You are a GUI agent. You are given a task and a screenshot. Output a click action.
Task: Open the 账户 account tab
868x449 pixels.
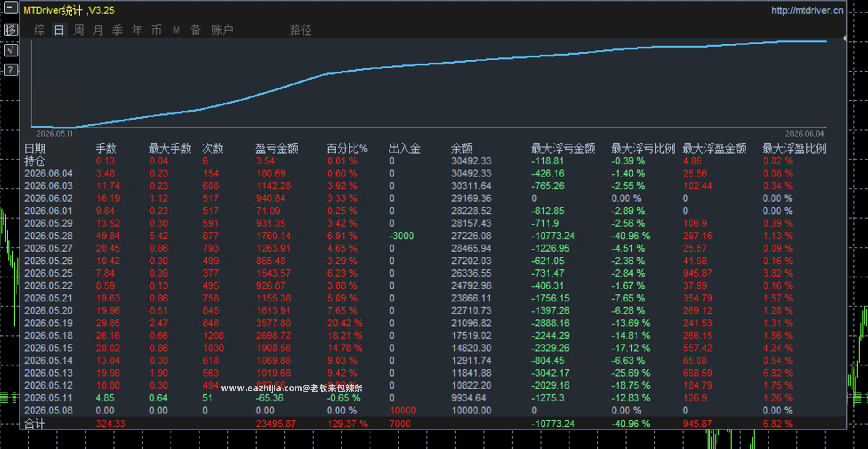coord(222,30)
